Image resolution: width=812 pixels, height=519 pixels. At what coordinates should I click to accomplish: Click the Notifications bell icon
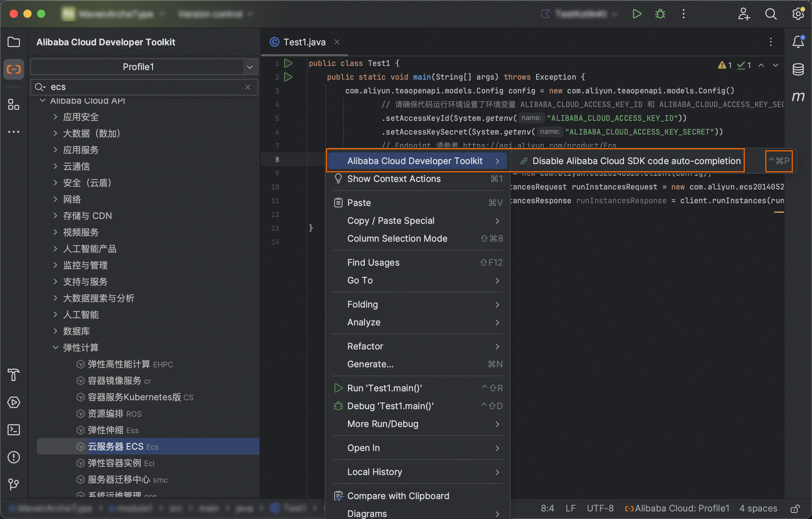point(798,42)
